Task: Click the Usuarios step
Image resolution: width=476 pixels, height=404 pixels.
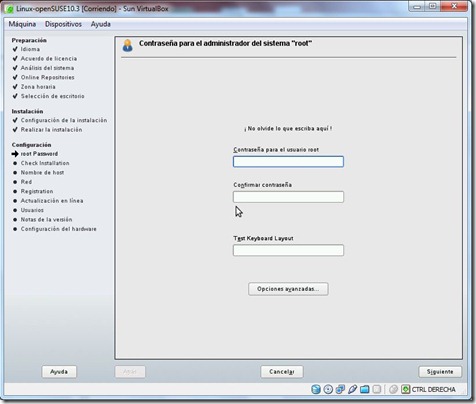Action: pyautogui.click(x=32, y=210)
